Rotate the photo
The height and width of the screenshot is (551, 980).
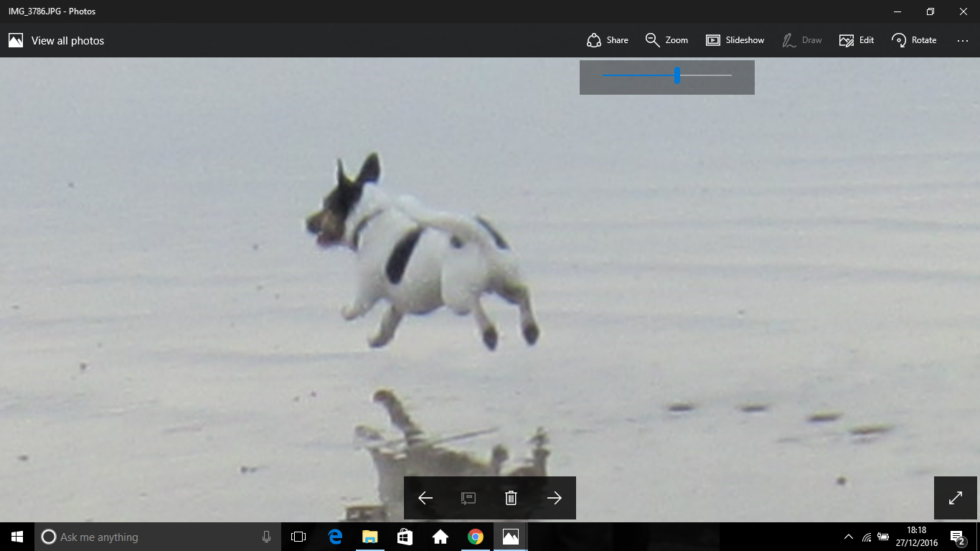coord(913,40)
